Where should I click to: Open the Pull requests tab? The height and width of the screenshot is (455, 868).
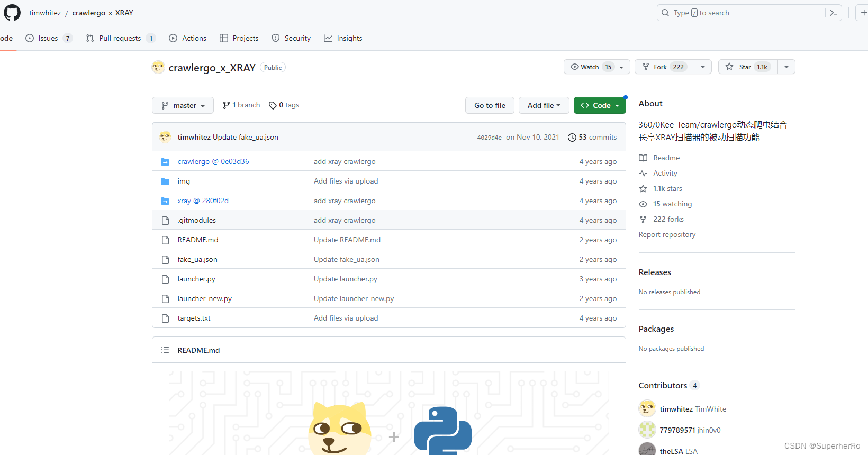coord(120,38)
